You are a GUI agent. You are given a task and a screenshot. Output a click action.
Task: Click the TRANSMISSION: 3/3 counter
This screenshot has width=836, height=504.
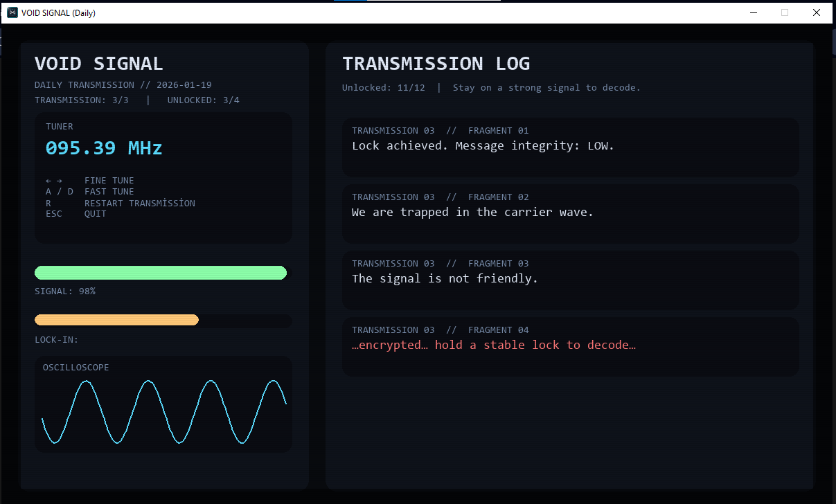[82, 100]
